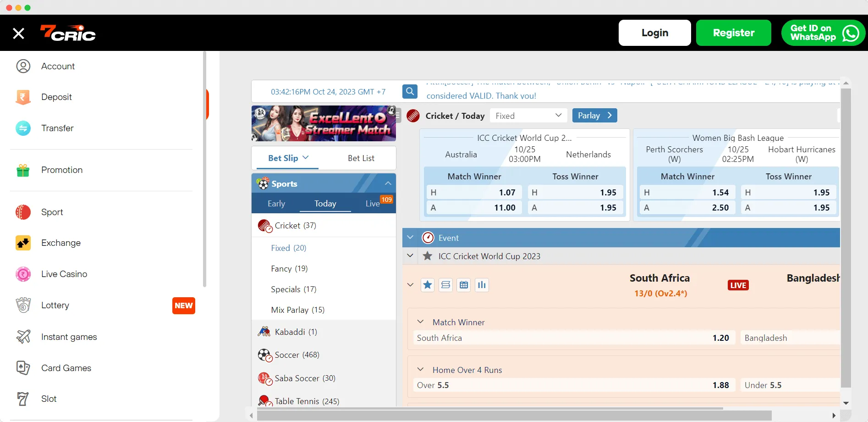868x422 pixels.
Task: Click the Event clock icon
Action: tap(428, 238)
